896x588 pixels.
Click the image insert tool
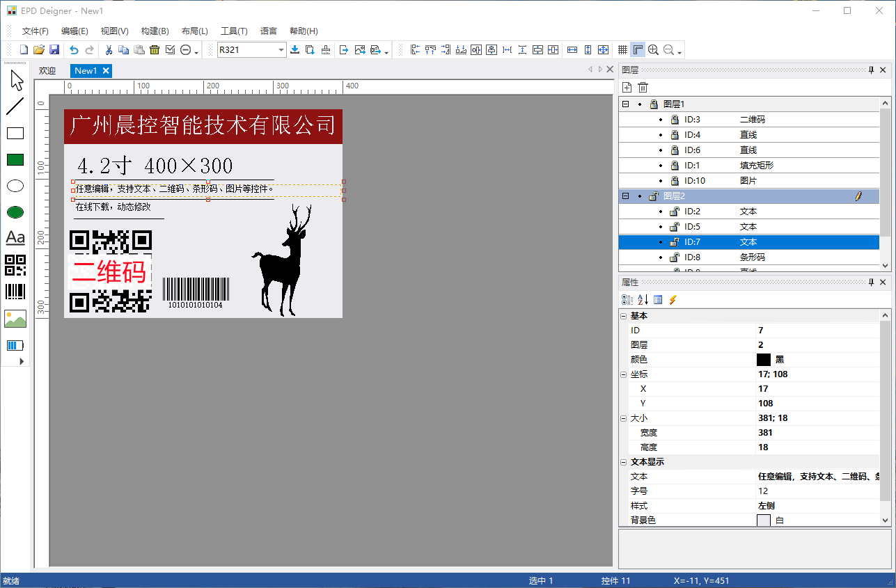tap(15, 319)
